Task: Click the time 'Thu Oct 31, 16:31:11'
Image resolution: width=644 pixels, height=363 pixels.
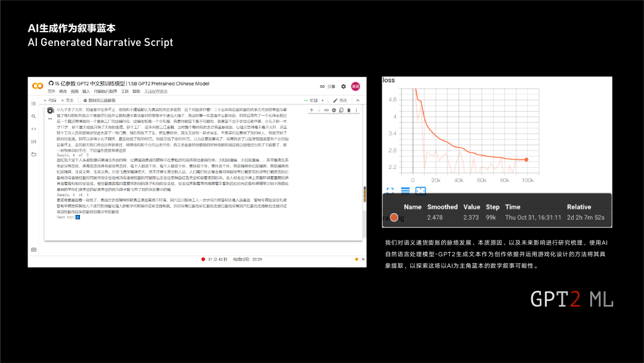Action: 533,217
